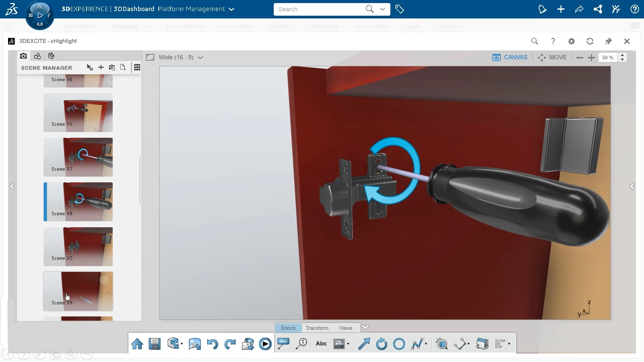Click the Save icon on bottom toolbar
Viewport: 644px width, 362px height.
154,344
